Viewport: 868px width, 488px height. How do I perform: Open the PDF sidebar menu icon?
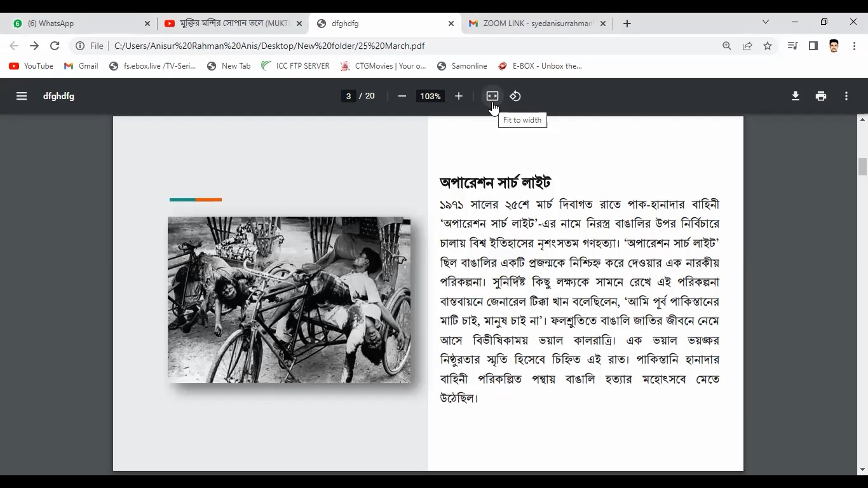22,96
